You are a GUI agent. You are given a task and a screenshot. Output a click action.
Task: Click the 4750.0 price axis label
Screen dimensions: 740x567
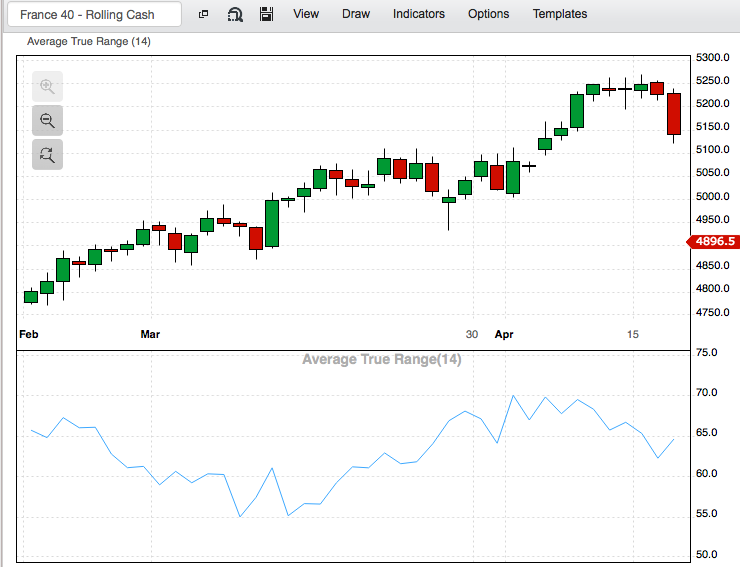pyautogui.click(x=713, y=312)
